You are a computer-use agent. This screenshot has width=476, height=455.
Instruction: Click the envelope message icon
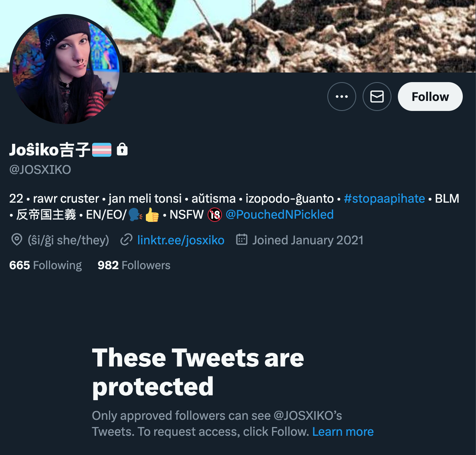tap(377, 97)
